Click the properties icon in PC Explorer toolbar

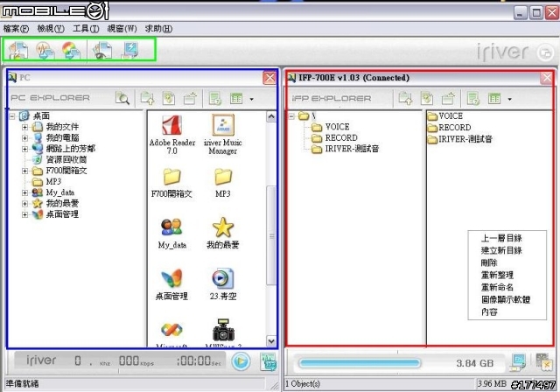coord(215,98)
